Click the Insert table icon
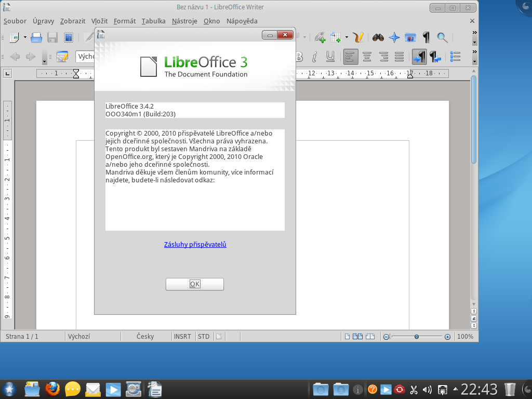This screenshot has width=532, height=399. (x=336, y=37)
